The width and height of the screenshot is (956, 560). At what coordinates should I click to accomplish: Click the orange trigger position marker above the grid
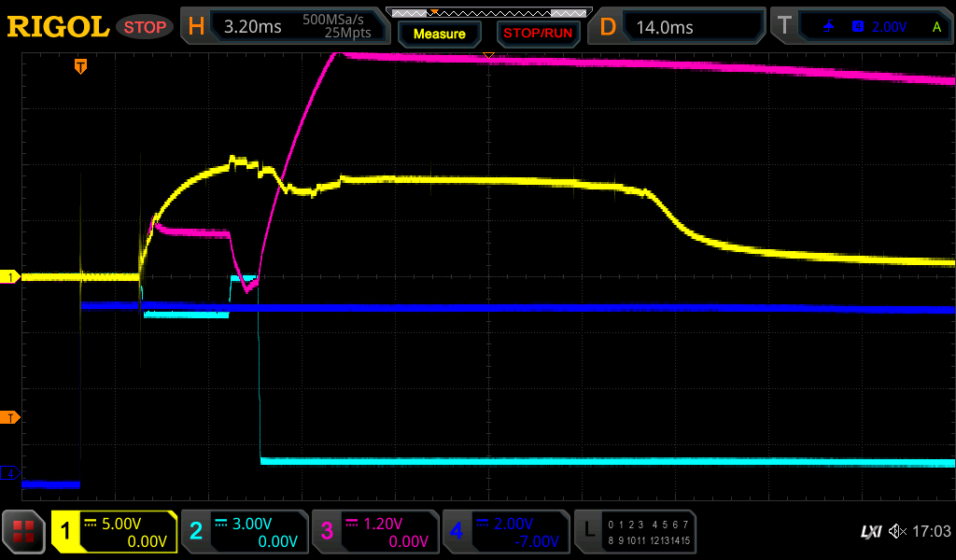coord(81,66)
